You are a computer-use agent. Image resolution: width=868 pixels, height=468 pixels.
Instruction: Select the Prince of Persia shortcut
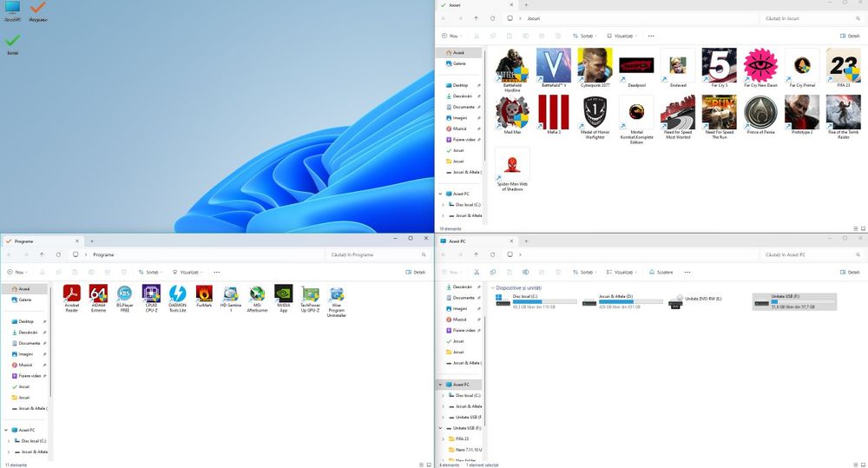click(760, 115)
